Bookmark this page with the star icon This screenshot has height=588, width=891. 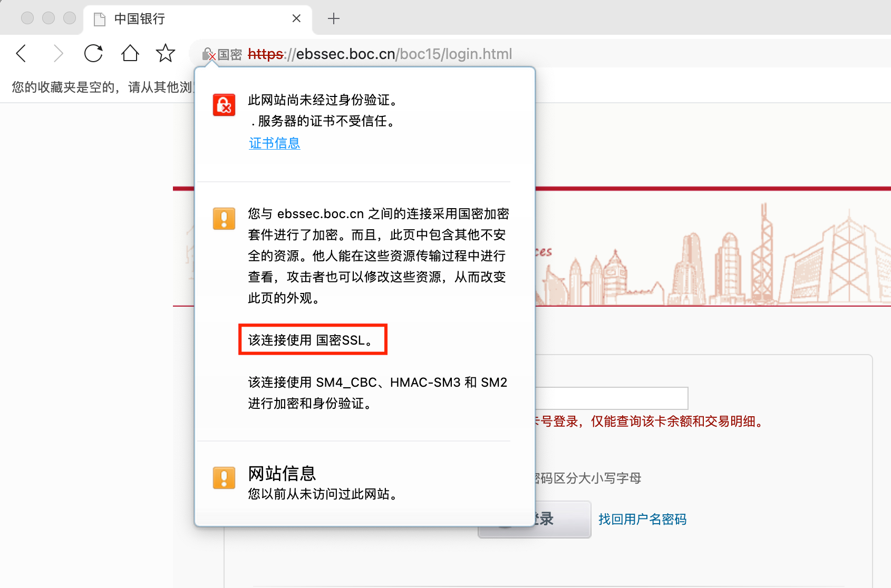click(x=166, y=54)
